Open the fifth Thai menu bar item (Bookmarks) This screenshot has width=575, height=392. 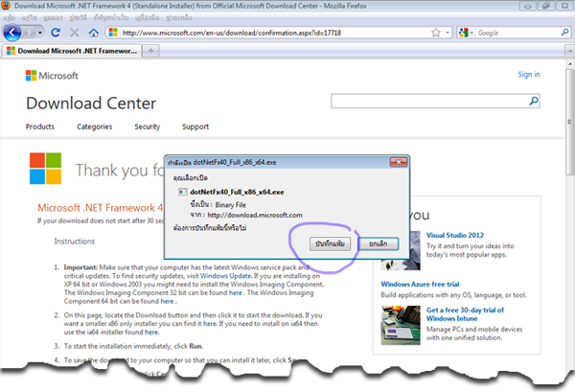click(111, 17)
